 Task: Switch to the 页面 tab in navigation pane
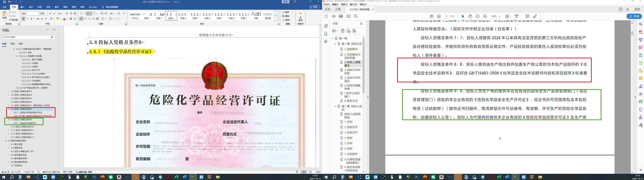(12, 44)
